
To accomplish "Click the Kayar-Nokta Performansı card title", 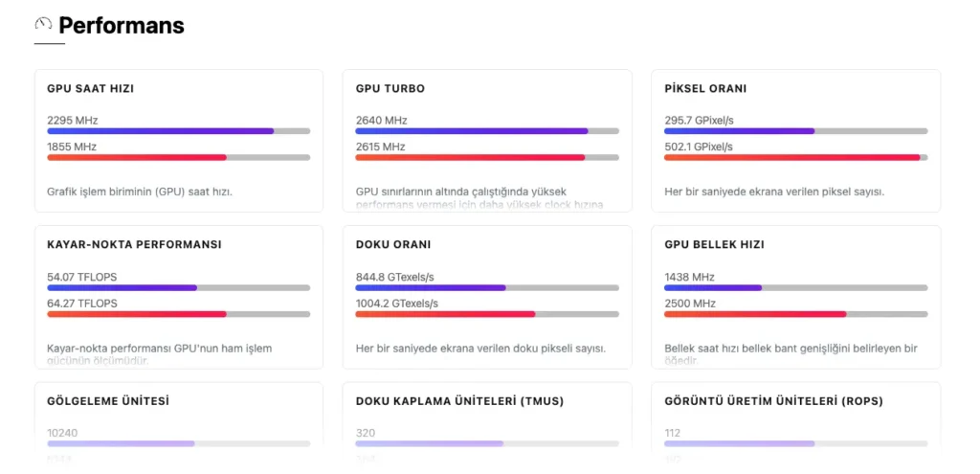I will coord(134,245).
